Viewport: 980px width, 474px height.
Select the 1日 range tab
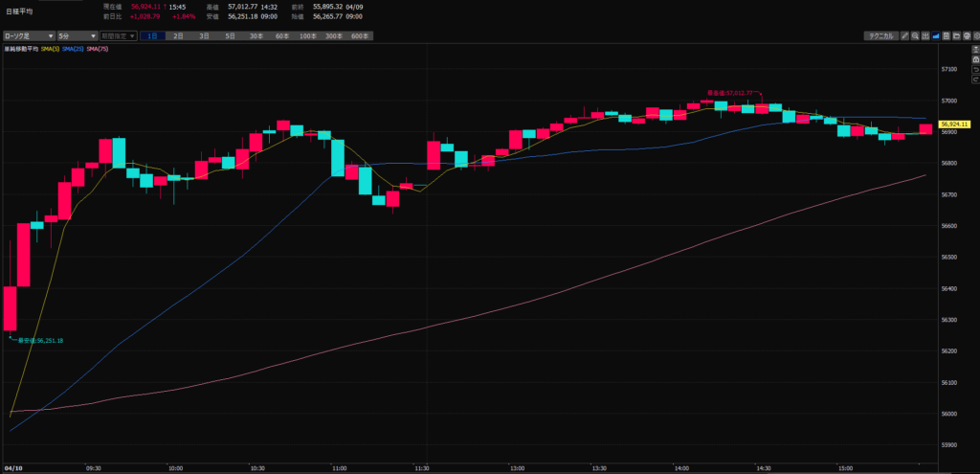click(x=153, y=35)
